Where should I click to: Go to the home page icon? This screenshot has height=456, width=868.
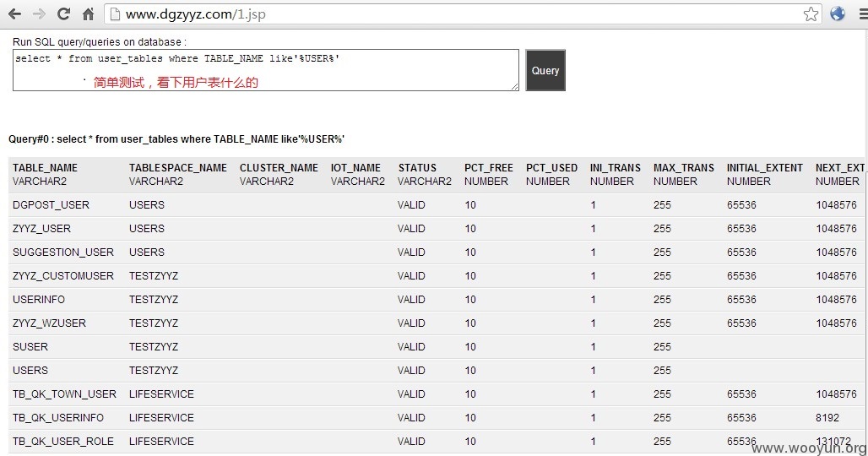(x=88, y=14)
